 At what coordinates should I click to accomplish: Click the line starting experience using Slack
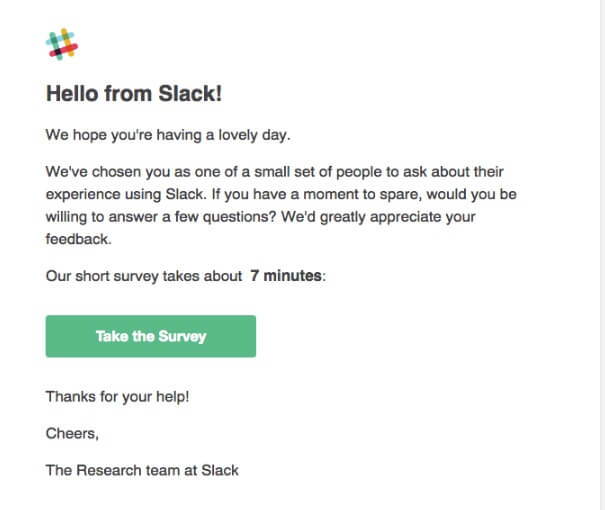click(x=281, y=194)
